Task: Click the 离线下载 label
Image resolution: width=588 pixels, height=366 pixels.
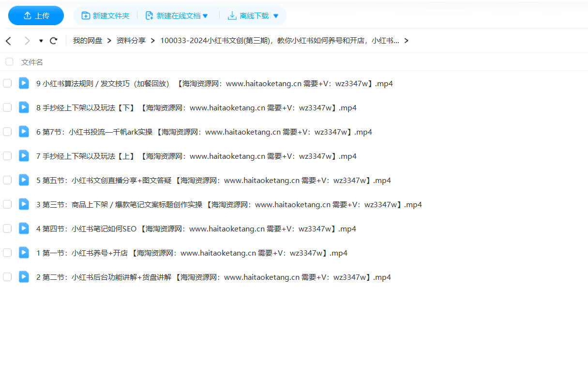Action: (x=254, y=15)
